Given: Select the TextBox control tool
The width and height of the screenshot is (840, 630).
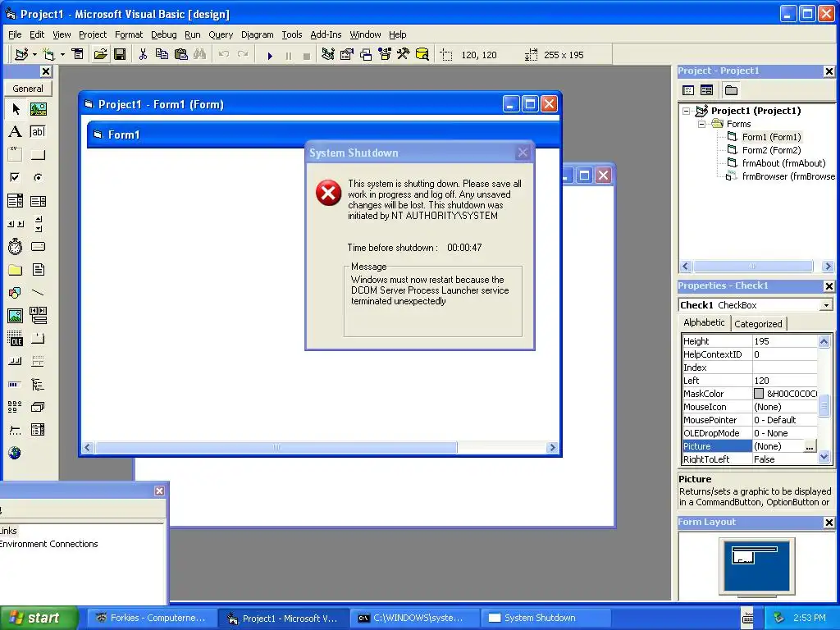Looking at the screenshot, I should (x=38, y=132).
